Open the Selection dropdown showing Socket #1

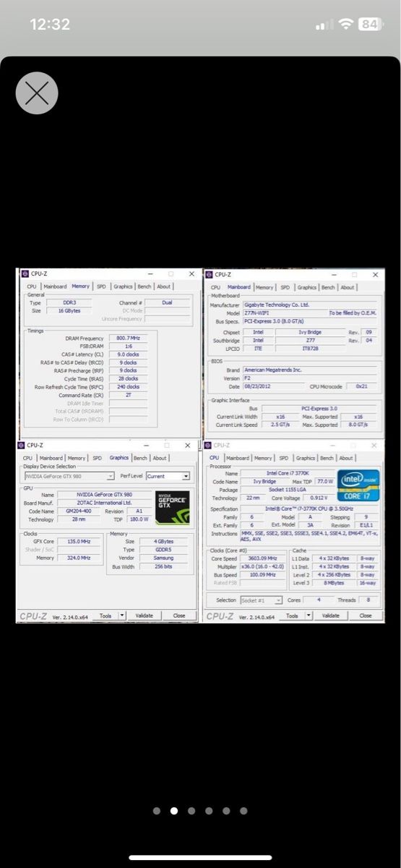pos(262,600)
